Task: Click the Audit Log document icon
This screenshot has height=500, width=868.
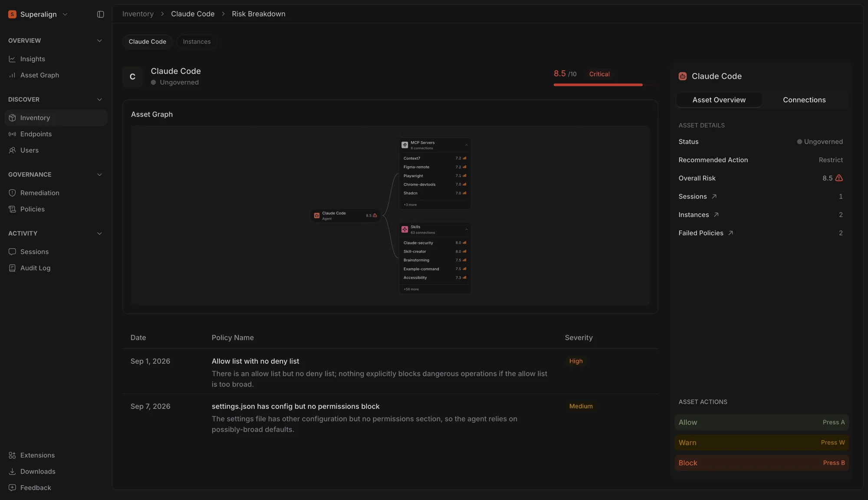Action: click(x=12, y=268)
